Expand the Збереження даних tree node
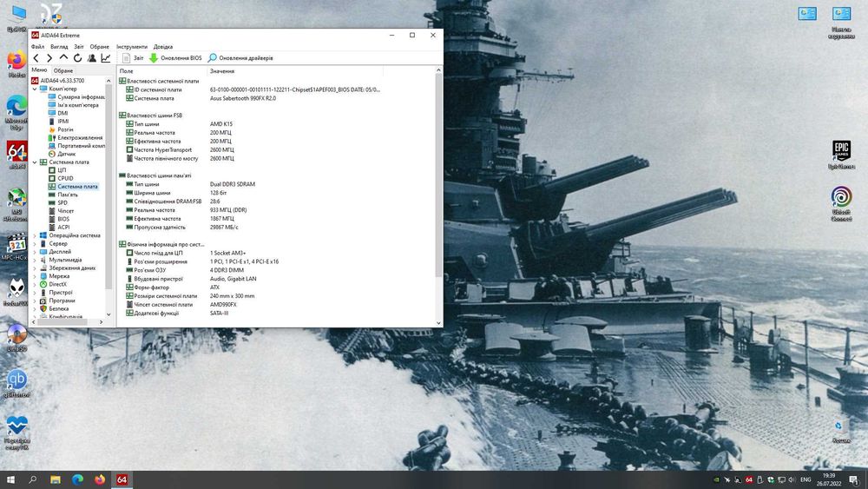 [x=35, y=268]
